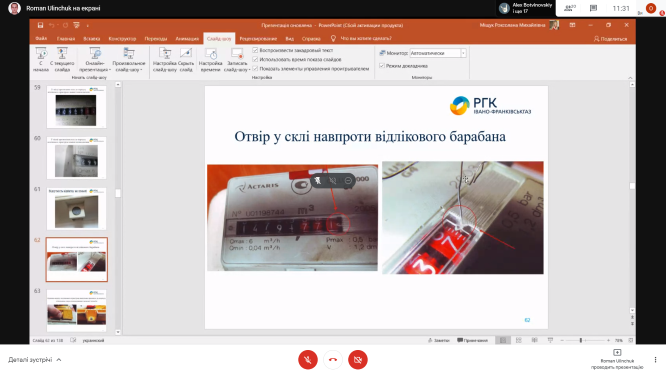This screenshot has height=375, width=666.
Task: Select slide 60 thumbnail
Action: pyautogui.click(x=76, y=158)
